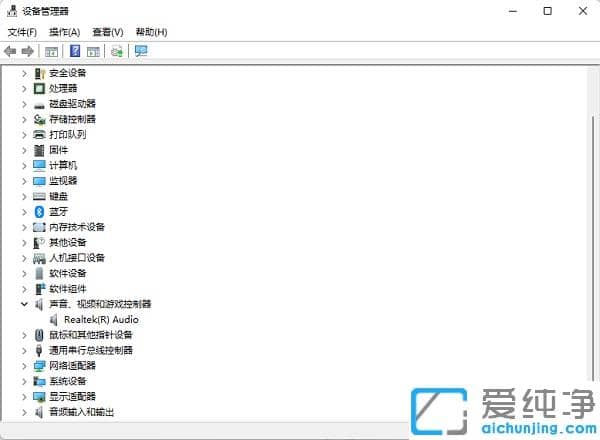
Task: Open the 查看(V) menu
Action: [x=108, y=32]
